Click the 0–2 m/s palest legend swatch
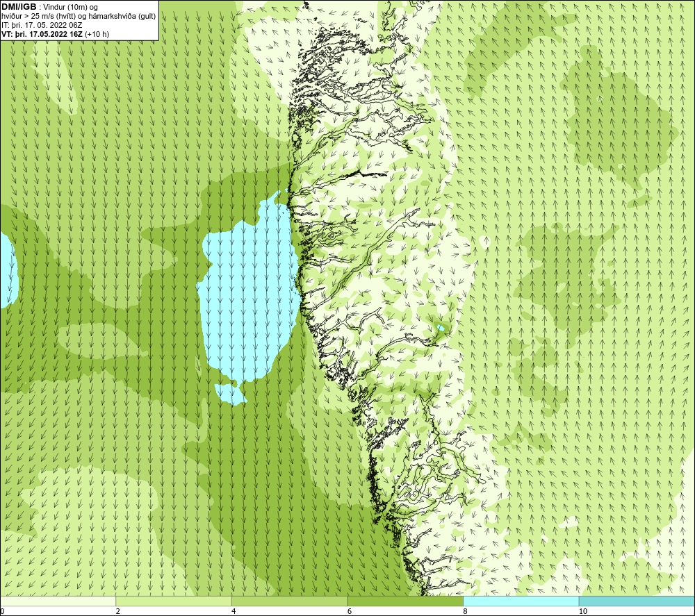The height and width of the screenshot is (616, 695). [58, 601]
